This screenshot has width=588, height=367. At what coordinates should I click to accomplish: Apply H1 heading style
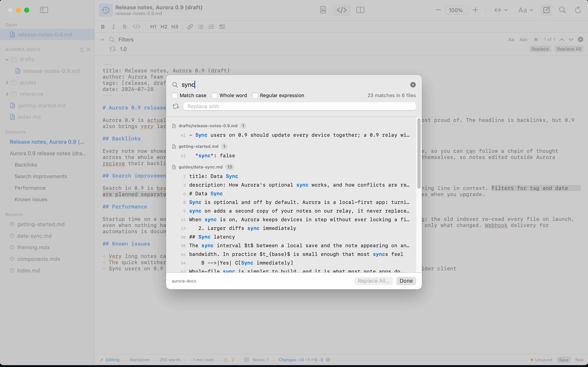coord(153,27)
